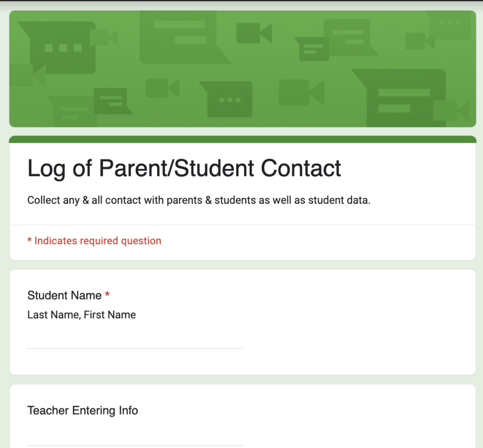483x448 pixels.
Task: Click the red Indicates required question notice
Action: tap(94, 241)
